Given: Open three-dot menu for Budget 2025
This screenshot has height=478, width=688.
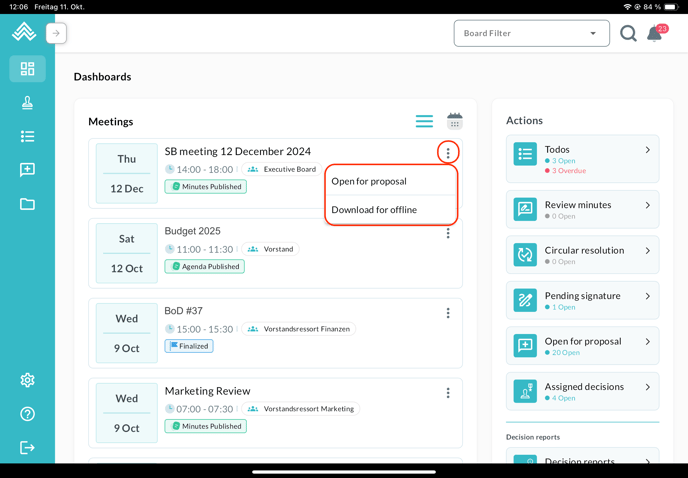Looking at the screenshot, I should 448,233.
